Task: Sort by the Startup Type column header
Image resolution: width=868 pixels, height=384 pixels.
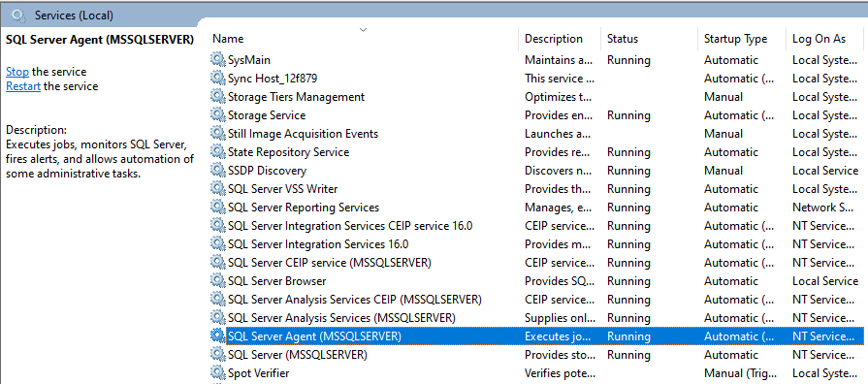Action: pyautogui.click(x=736, y=39)
